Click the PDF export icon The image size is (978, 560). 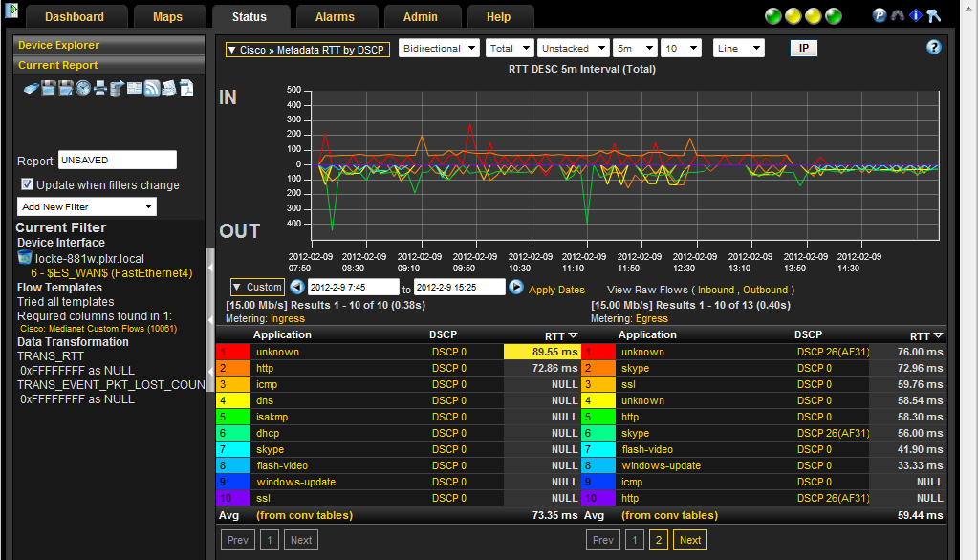click(x=186, y=89)
